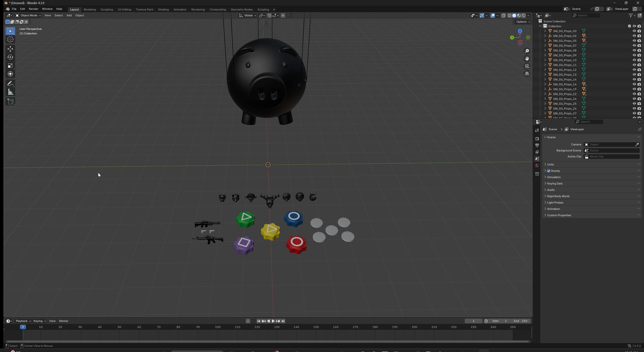Select the Add Cube tool

pos(10,101)
